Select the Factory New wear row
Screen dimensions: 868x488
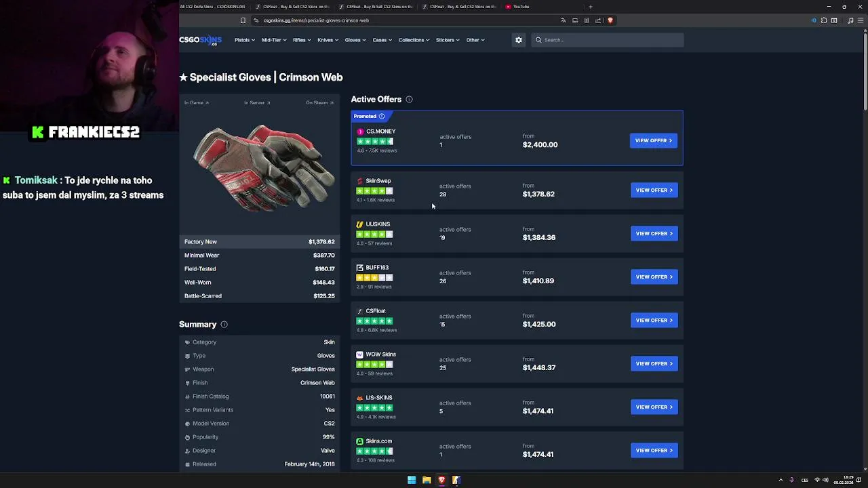[x=259, y=242]
